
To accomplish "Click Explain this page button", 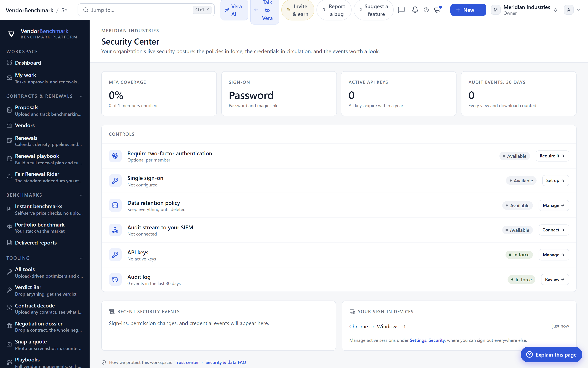I will (551, 355).
